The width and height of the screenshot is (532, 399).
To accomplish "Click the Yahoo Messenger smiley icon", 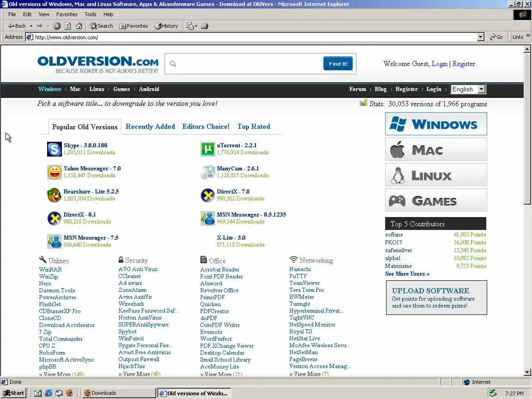I will click(x=54, y=172).
